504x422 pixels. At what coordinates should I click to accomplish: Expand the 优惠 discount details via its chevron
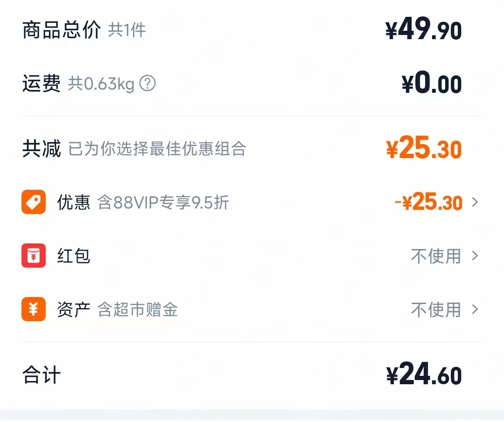point(476,202)
